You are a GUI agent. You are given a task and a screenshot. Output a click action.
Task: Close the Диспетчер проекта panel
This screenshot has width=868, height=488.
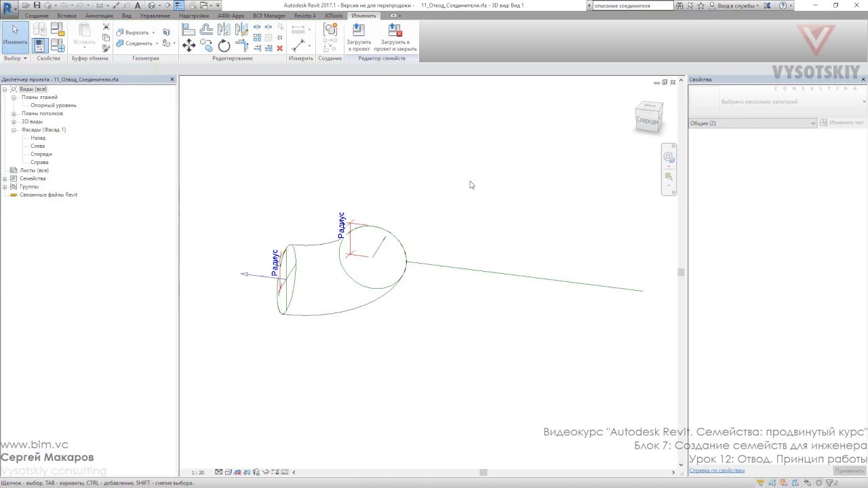172,79
